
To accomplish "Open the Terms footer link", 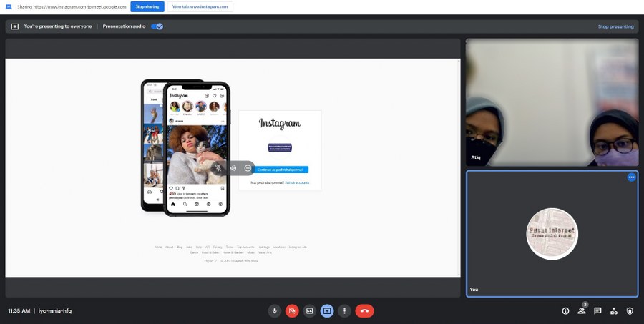I will click(x=230, y=247).
